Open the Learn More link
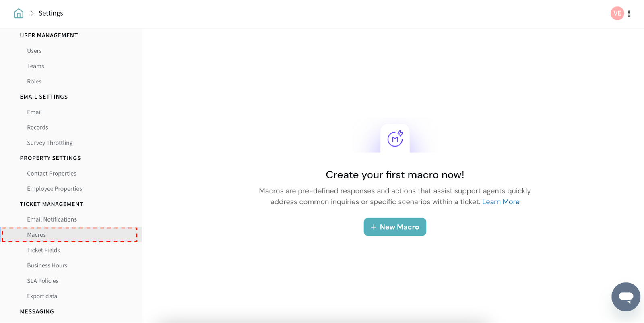644x323 pixels. point(501,202)
